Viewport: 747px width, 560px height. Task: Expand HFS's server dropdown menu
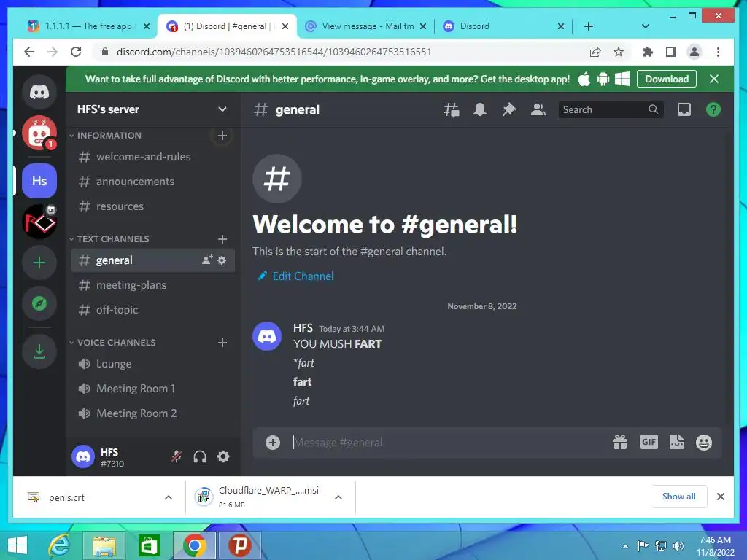222,109
